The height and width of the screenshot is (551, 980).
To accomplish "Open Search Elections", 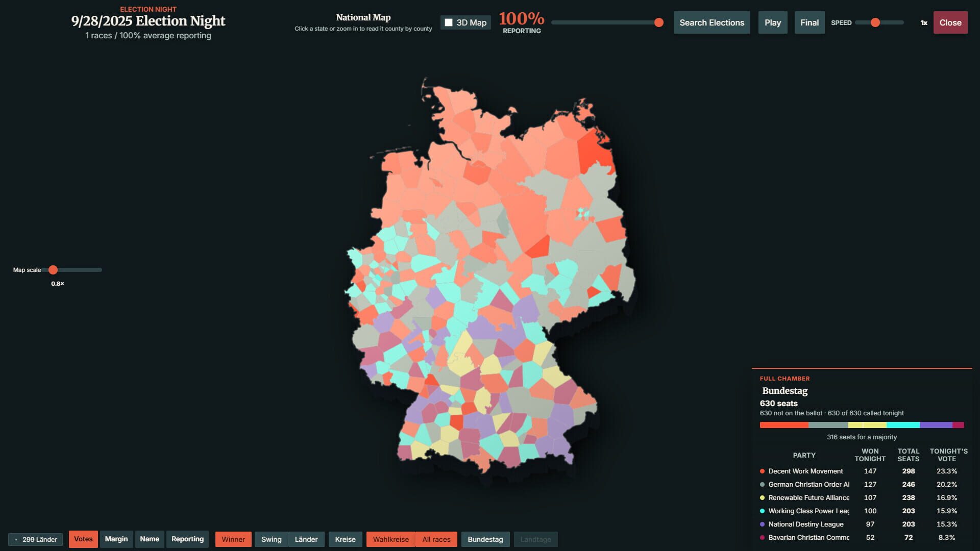I will [712, 22].
